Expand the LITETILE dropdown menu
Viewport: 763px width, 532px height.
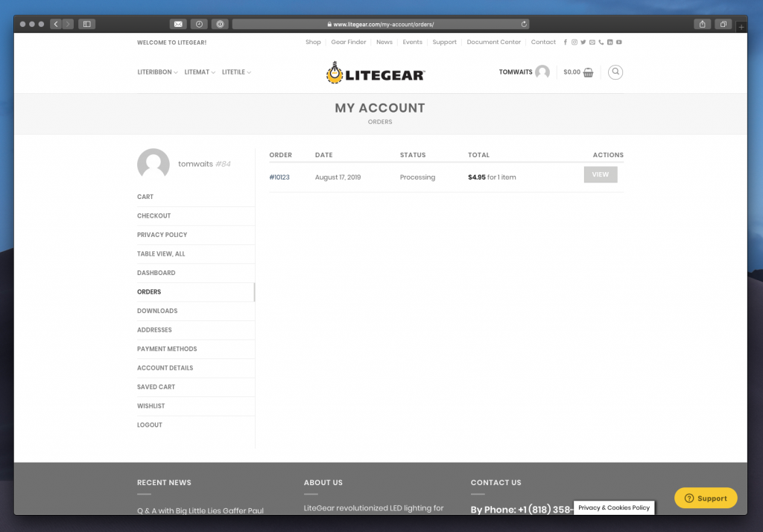[x=236, y=72]
